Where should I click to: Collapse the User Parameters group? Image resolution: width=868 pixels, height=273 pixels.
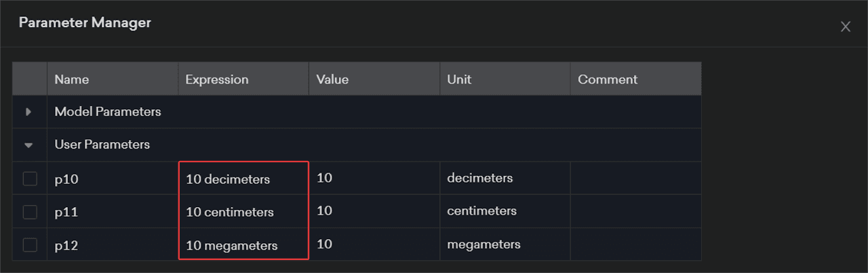[x=28, y=145]
